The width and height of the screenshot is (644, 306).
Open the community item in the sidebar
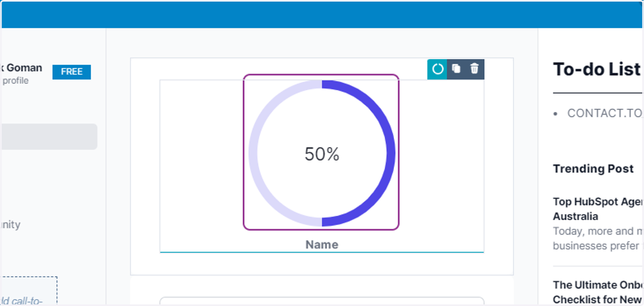click(x=11, y=224)
